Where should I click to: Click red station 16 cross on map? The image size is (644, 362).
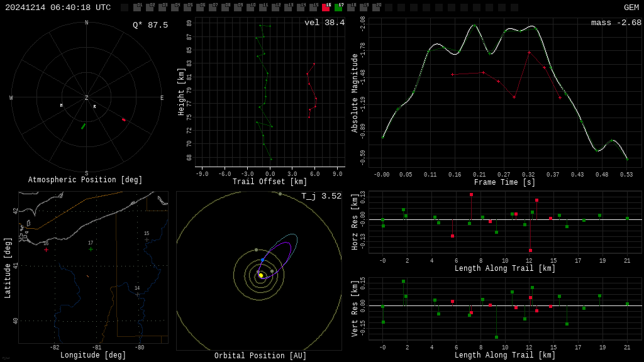pyautogui.click(x=46, y=250)
